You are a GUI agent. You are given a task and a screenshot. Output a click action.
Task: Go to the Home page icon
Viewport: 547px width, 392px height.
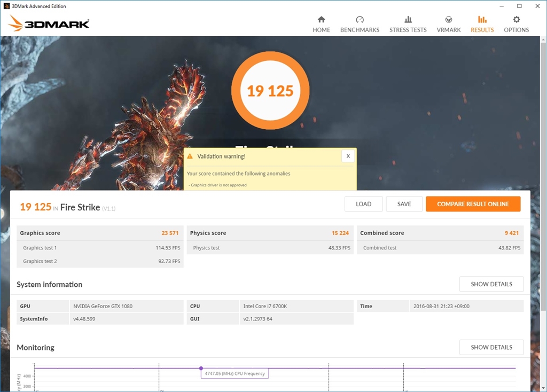click(321, 19)
